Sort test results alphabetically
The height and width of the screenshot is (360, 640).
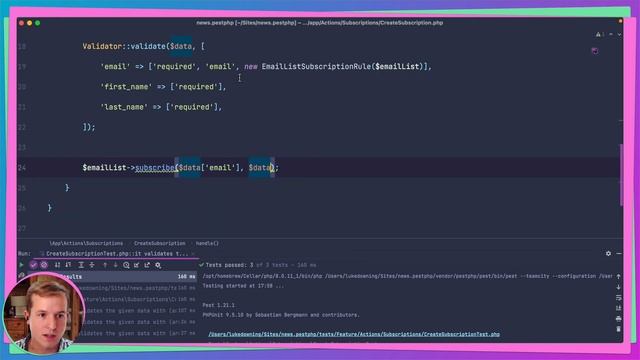57,265
